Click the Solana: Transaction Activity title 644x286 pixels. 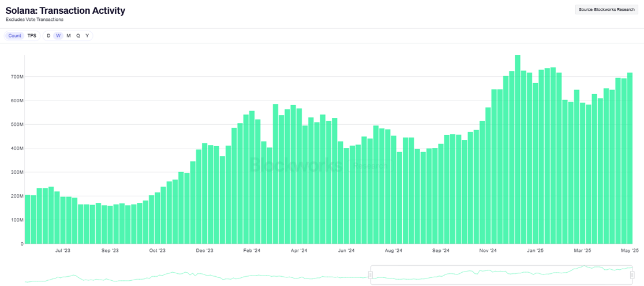click(65, 11)
